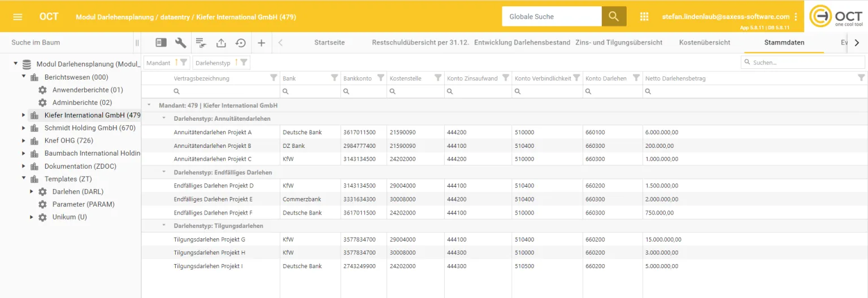
Task: Click the wrench settings tool icon
Action: (181, 43)
